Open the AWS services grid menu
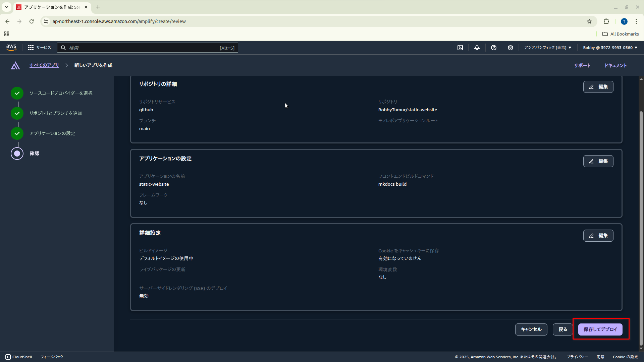This screenshot has width=644, height=362. pos(31,48)
